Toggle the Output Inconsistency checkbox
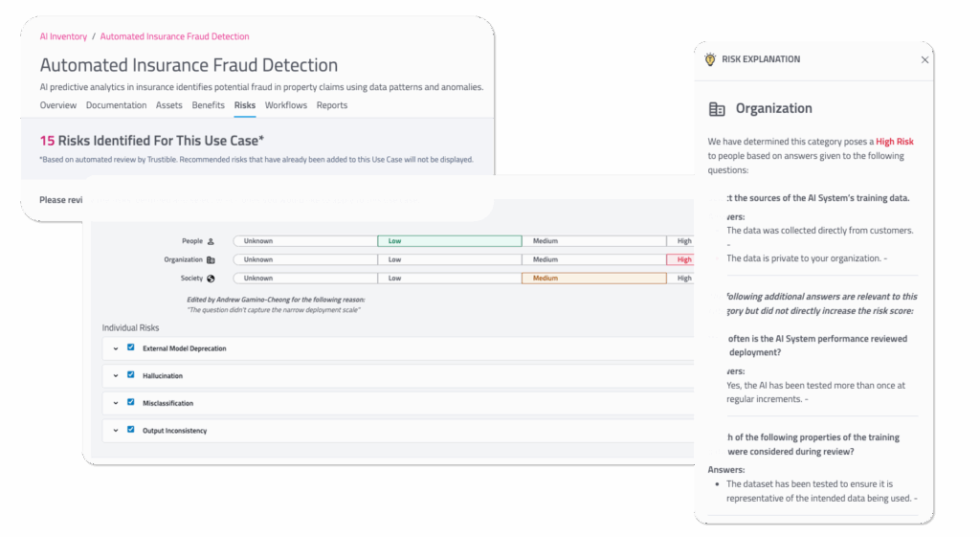 131,430
